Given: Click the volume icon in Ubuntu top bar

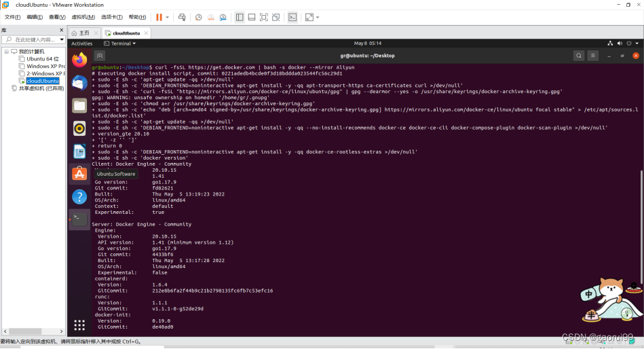Looking at the screenshot, I should [x=620, y=43].
